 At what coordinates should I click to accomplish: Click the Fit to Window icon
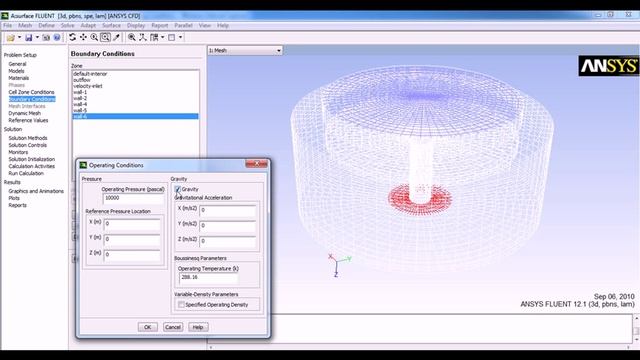tap(132, 37)
